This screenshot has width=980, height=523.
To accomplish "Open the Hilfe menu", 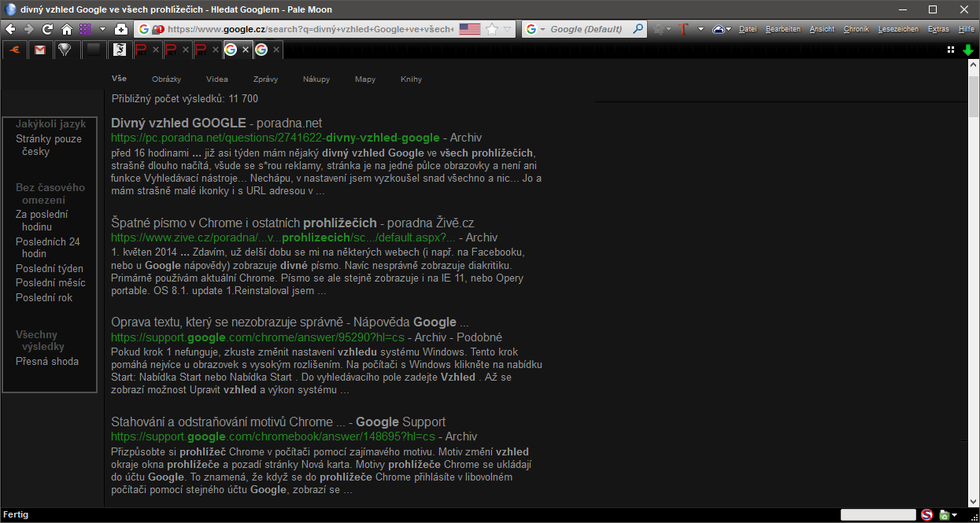I will (967, 29).
